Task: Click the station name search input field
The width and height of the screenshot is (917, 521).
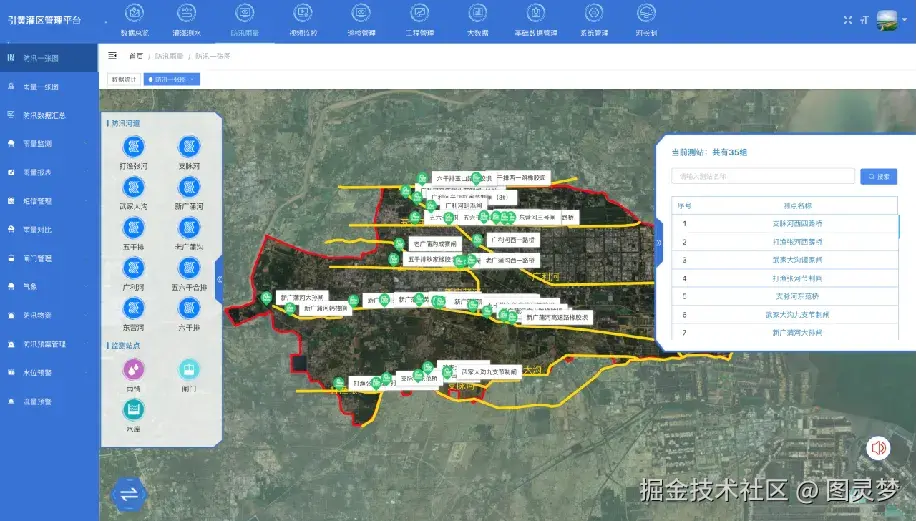Action: click(x=763, y=176)
